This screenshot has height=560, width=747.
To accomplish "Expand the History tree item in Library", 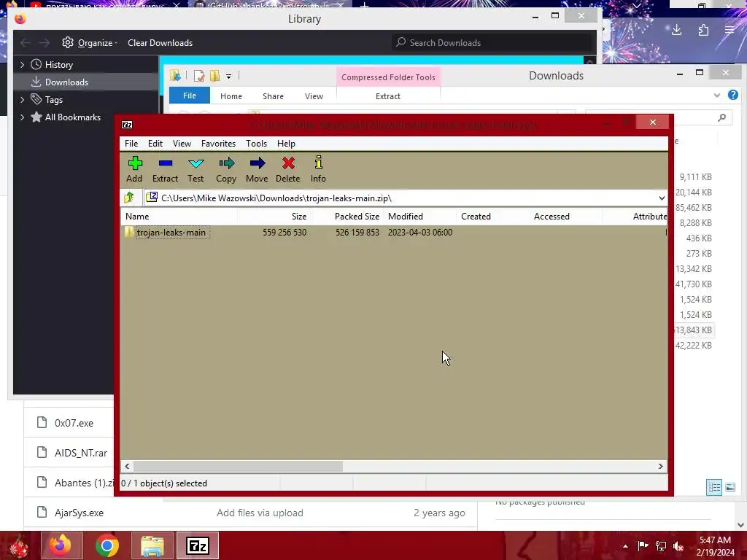I will pos(22,65).
